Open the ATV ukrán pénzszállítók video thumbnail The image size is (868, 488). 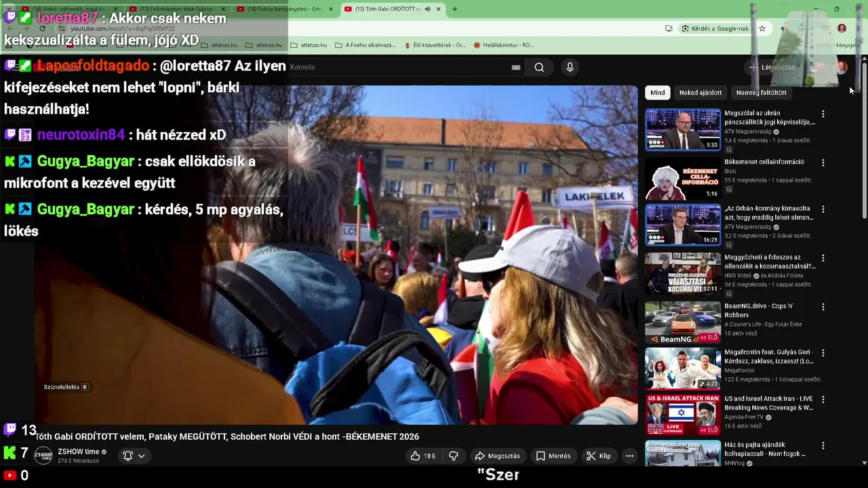[683, 129]
